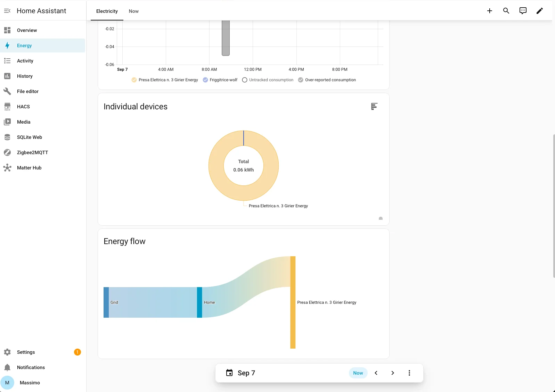Open the calendar date picker icon
Screen dimensions: 555x392
click(229, 373)
